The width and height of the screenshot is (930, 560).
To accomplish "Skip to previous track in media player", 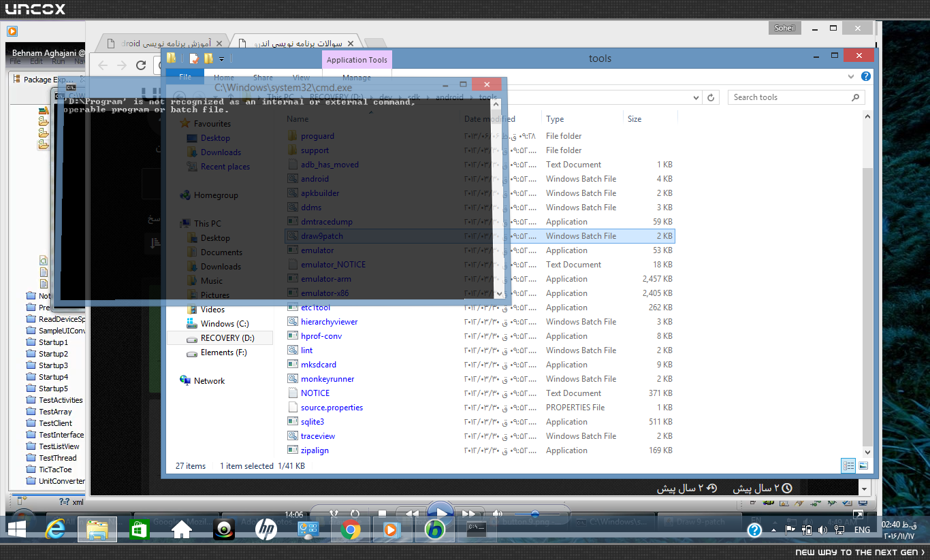I will pos(412,514).
